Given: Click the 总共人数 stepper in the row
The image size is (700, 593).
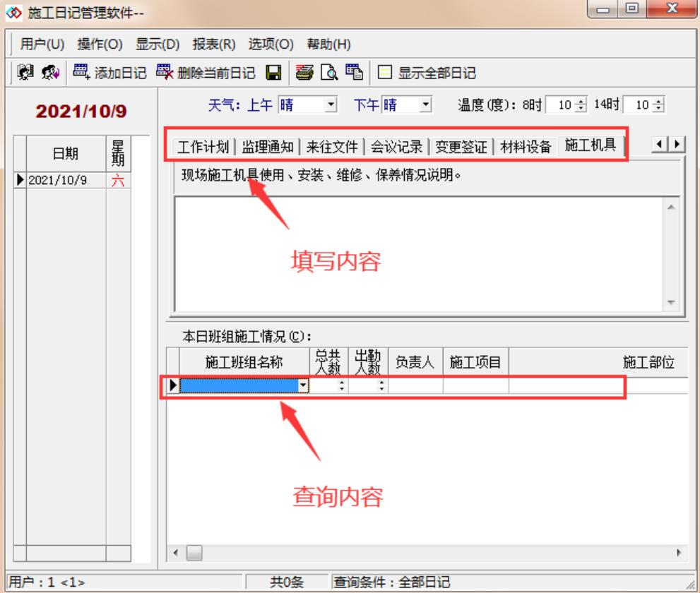Looking at the screenshot, I should [x=342, y=385].
